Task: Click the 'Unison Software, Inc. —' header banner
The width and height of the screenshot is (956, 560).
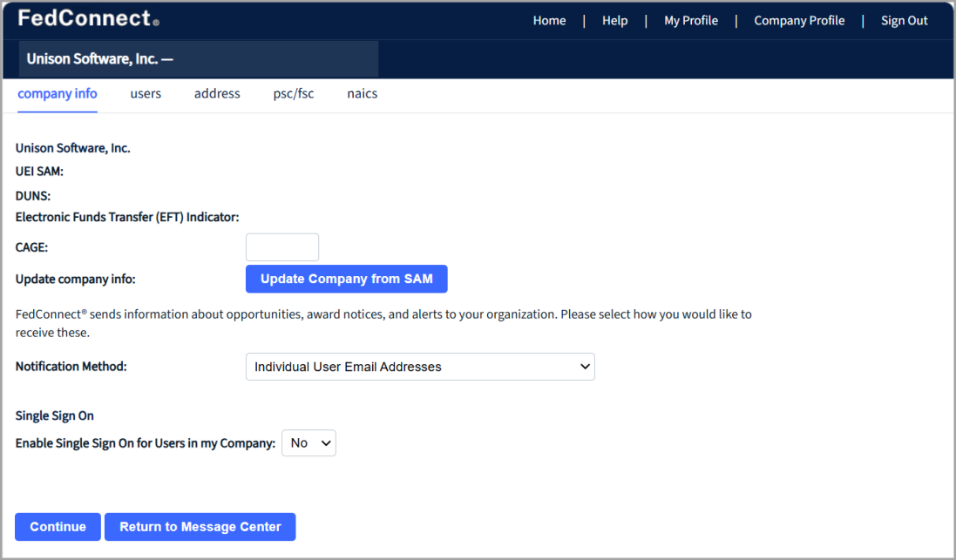Action: 198,59
